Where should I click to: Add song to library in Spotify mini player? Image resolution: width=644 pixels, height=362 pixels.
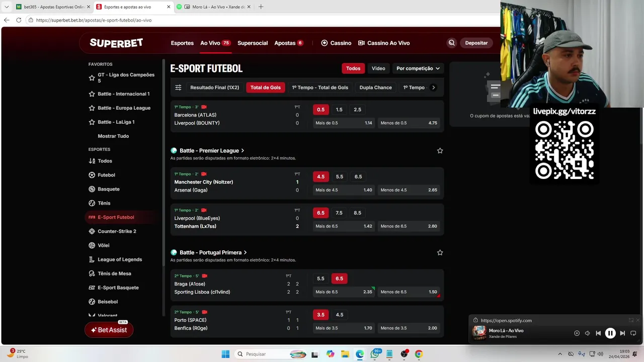[577, 333]
